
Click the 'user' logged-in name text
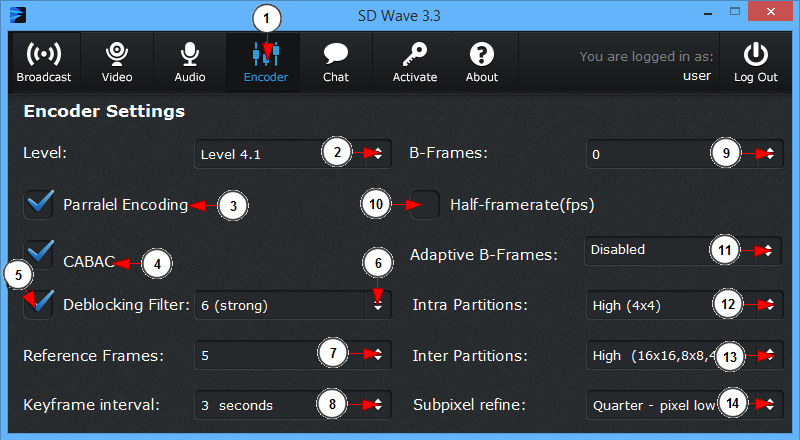[696, 76]
